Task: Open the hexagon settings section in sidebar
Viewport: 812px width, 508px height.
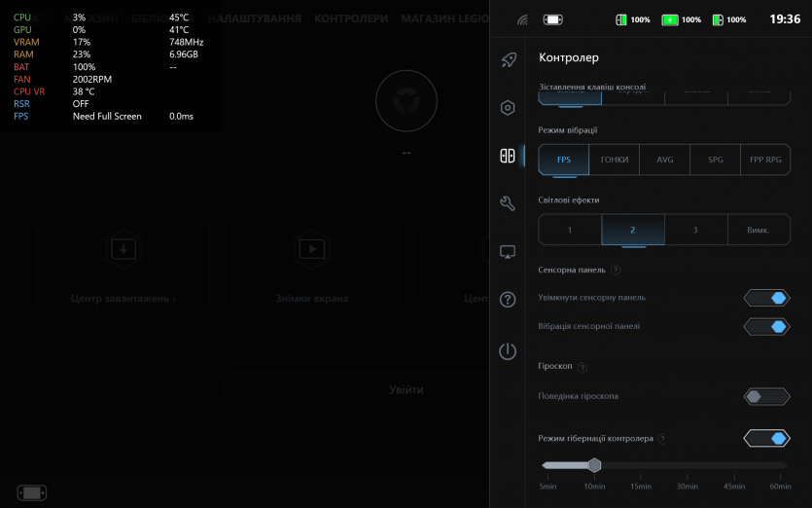Action: pos(508,108)
